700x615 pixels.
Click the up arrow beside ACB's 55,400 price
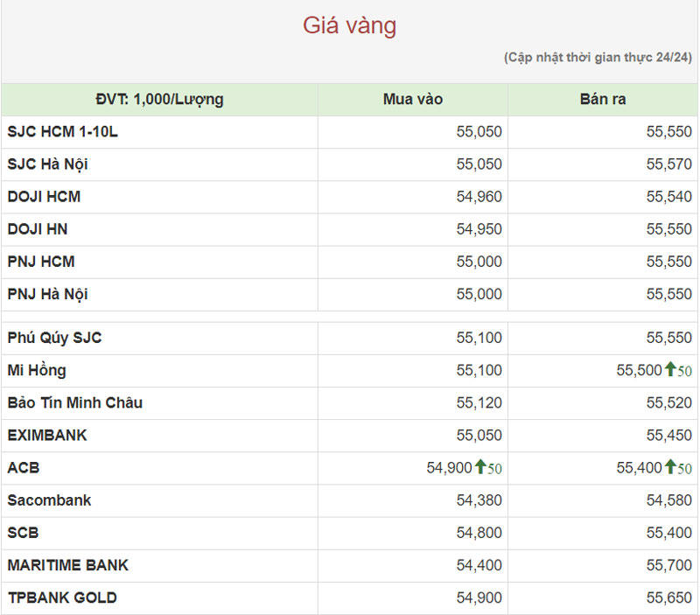pos(670,468)
